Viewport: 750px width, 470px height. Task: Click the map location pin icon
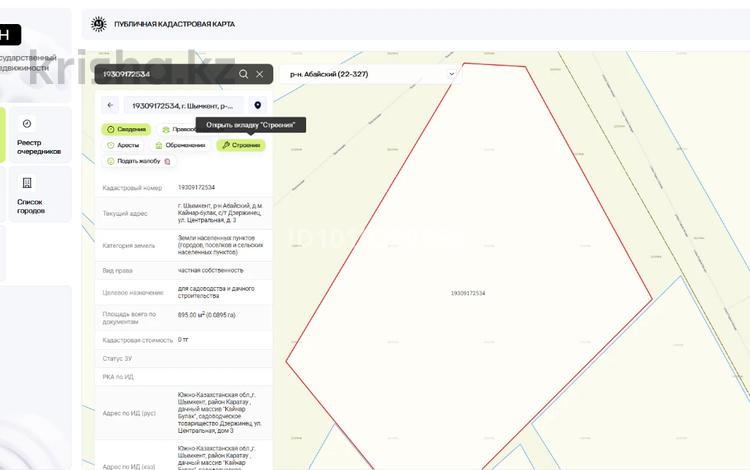tap(257, 105)
